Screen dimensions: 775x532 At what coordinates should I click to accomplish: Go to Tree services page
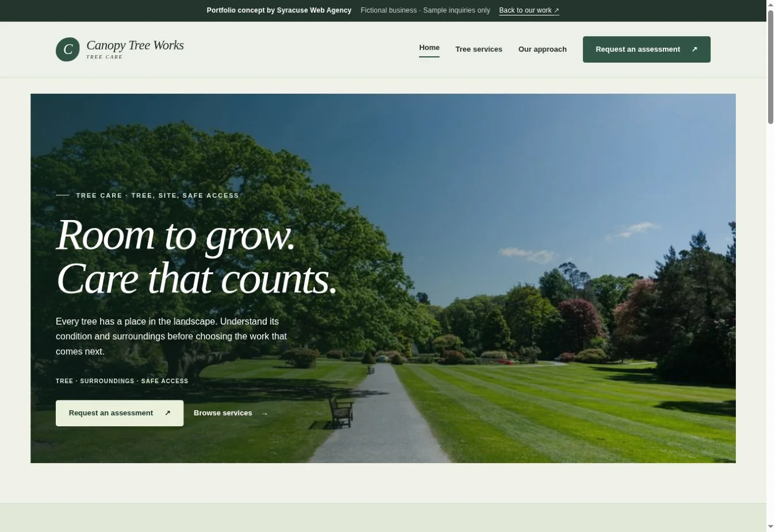coord(479,49)
